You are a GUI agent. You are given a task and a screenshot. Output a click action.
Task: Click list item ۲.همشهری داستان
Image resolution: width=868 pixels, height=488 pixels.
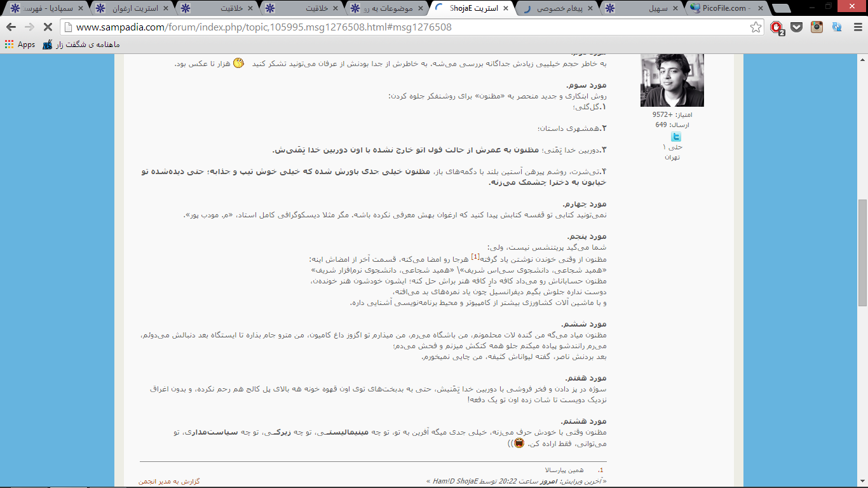[x=573, y=128]
